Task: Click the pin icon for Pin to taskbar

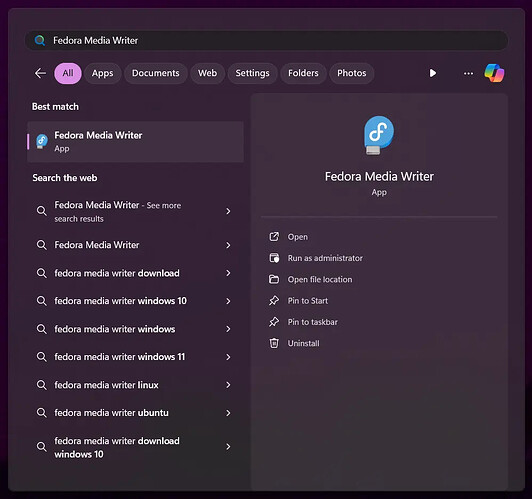Action: 274,322
